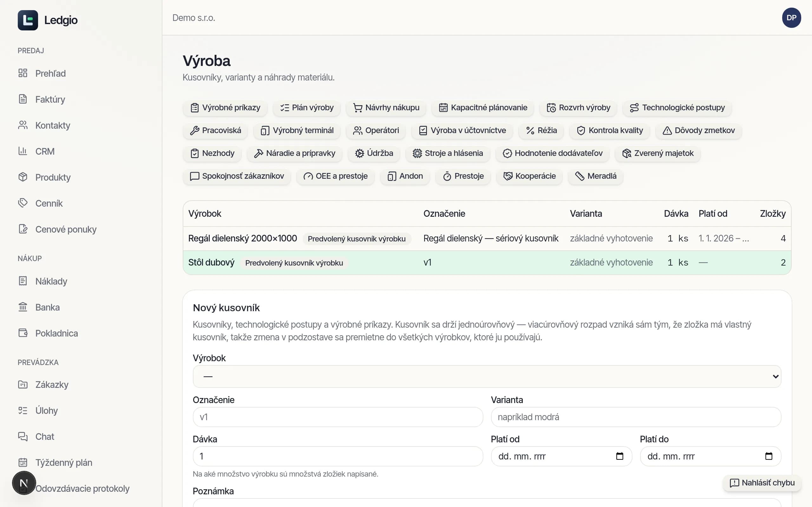The width and height of the screenshot is (812, 507).
Task: Open the Kontrola kvality section
Action: (x=609, y=131)
